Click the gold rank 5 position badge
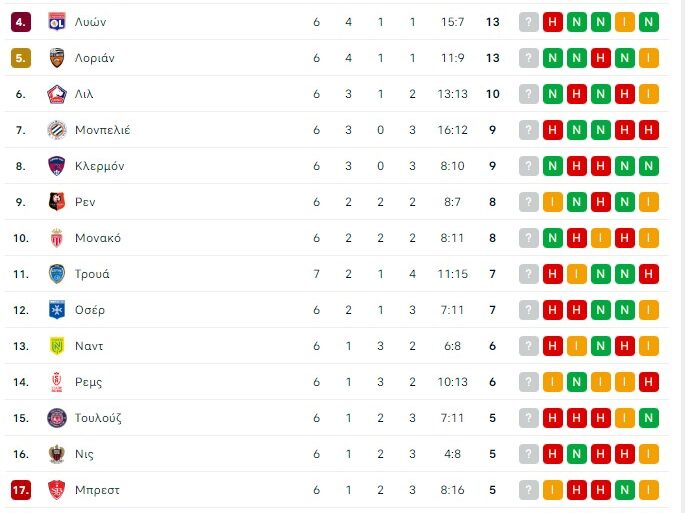The height and width of the screenshot is (513, 685). pyautogui.click(x=21, y=58)
